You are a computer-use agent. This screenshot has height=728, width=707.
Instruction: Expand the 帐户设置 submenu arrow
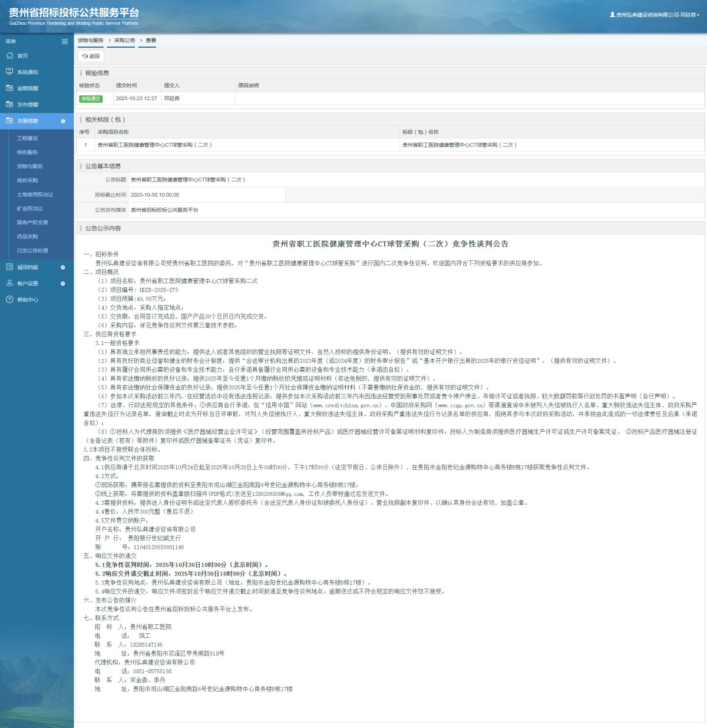click(x=63, y=284)
